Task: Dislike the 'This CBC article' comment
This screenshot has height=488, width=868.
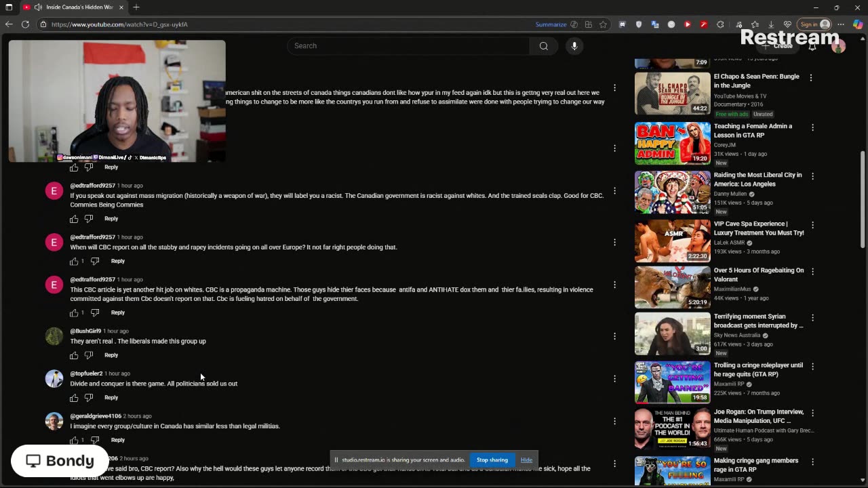Action: (x=95, y=312)
